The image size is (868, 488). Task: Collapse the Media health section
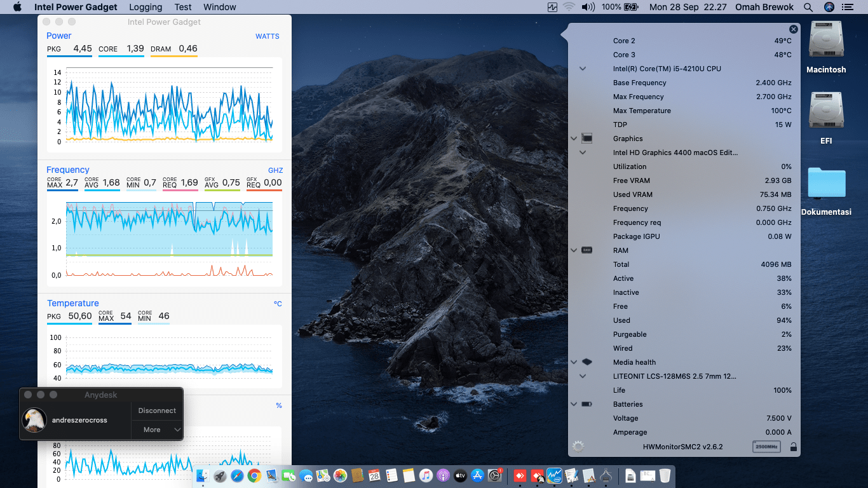tap(574, 362)
